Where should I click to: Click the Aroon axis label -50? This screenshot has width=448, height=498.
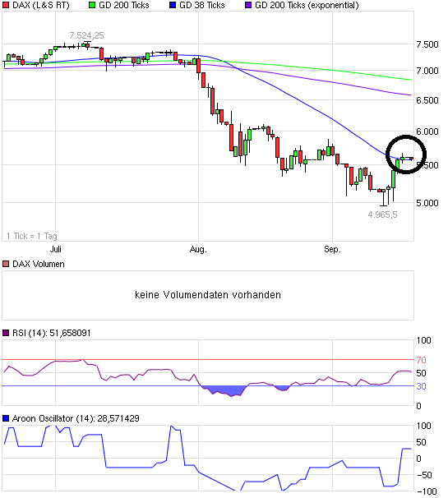coord(424,475)
